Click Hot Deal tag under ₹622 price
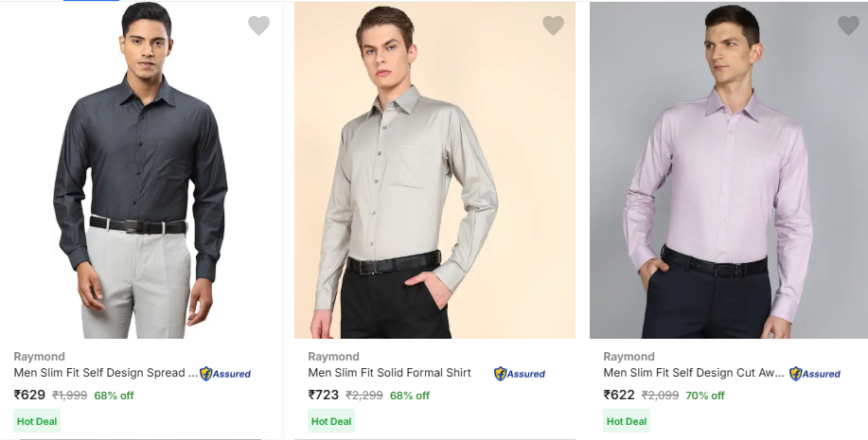Image resolution: width=868 pixels, height=440 pixels. tap(627, 421)
